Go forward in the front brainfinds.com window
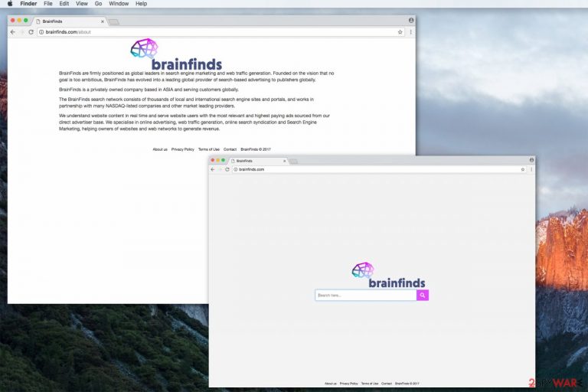The width and height of the screenshot is (588, 392). [x=220, y=169]
